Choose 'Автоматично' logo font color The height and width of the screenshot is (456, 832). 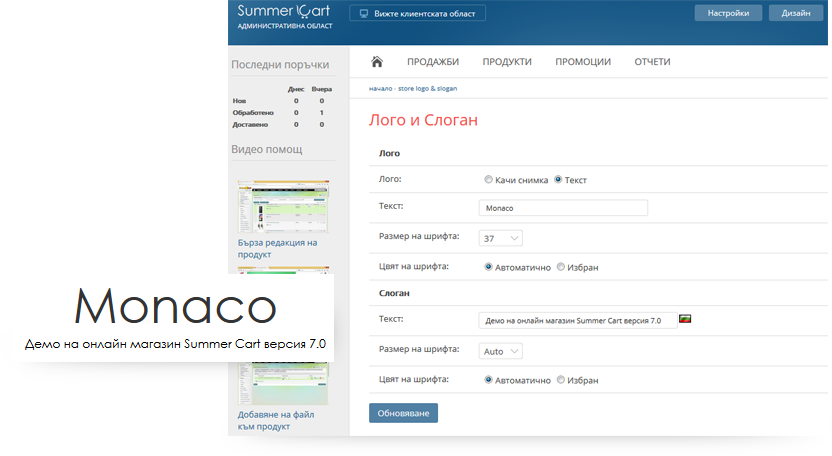(x=488, y=267)
